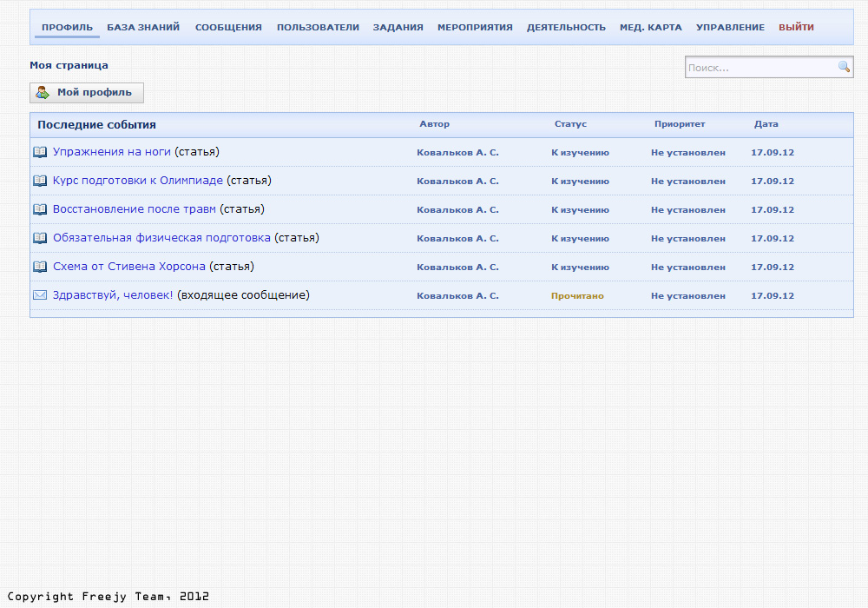Click the magnifying glass search icon
Viewport: 868px width, 608px height.
point(844,67)
